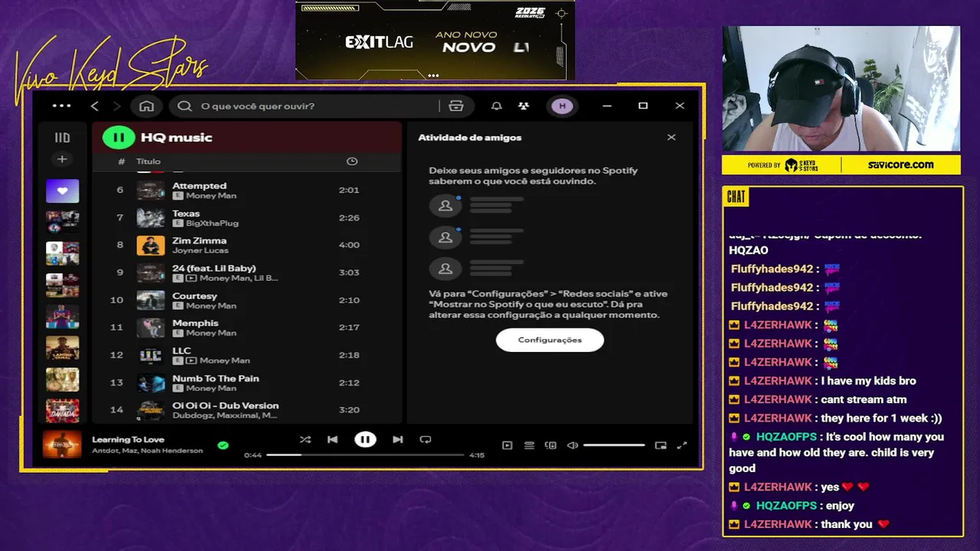
Task: Open artists 'Antdot, Maz, Noah Henderson'
Action: pyautogui.click(x=147, y=451)
